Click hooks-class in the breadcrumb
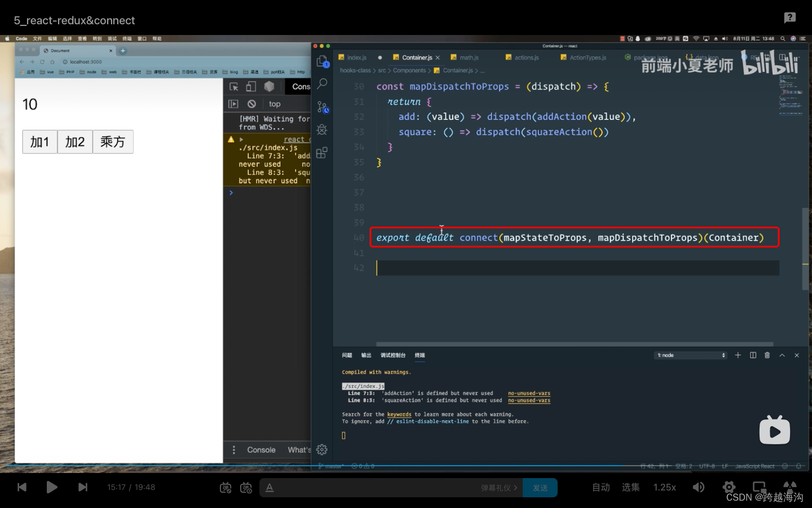812x508 pixels. (355, 71)
